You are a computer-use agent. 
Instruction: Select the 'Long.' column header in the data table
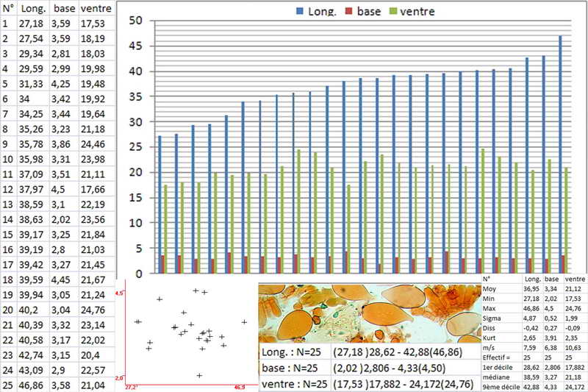pos(33,9)
